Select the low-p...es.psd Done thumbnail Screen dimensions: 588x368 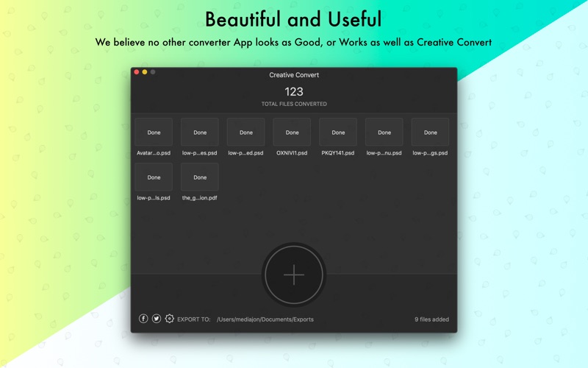200,132
